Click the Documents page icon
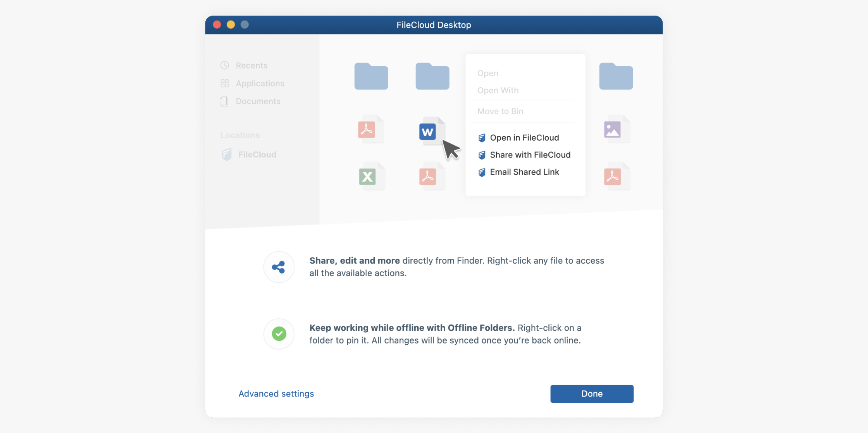Image resolution: width=868 pixels, height=433 pixels. click(x=224, y=101)
